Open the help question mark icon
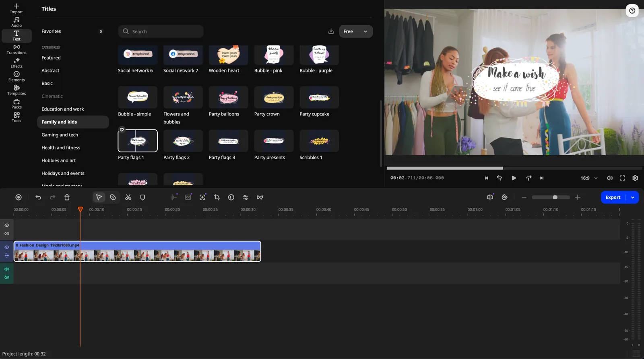This screenshot has width=644, height=359. (632, 10)
